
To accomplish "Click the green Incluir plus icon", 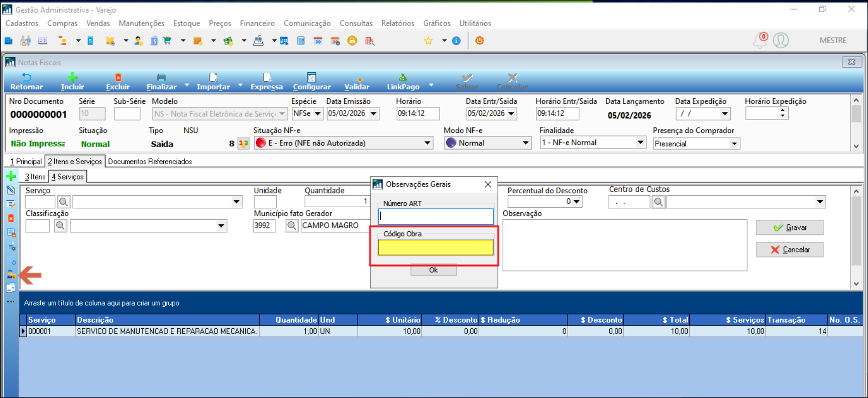I will point(72,77).
